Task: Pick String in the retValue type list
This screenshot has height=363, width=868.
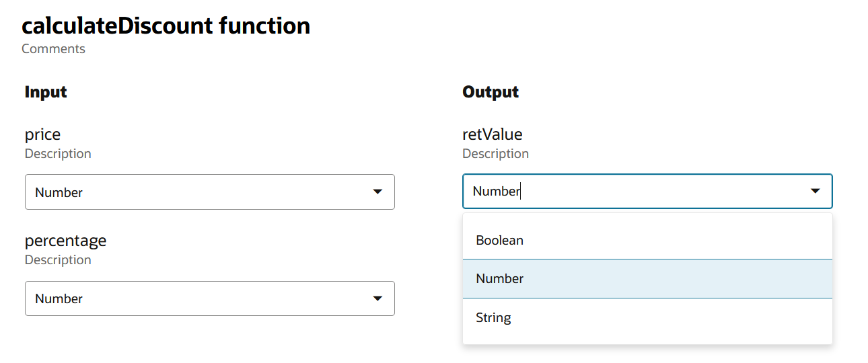Action: (493, 317)
